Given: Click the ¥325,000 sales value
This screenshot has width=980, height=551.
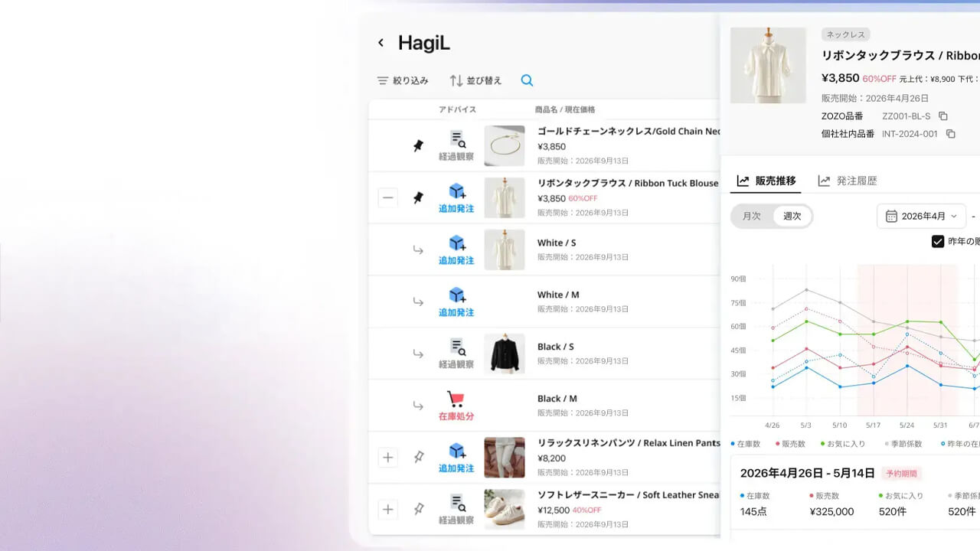Looking at the screenshot, I should point(831,512).
